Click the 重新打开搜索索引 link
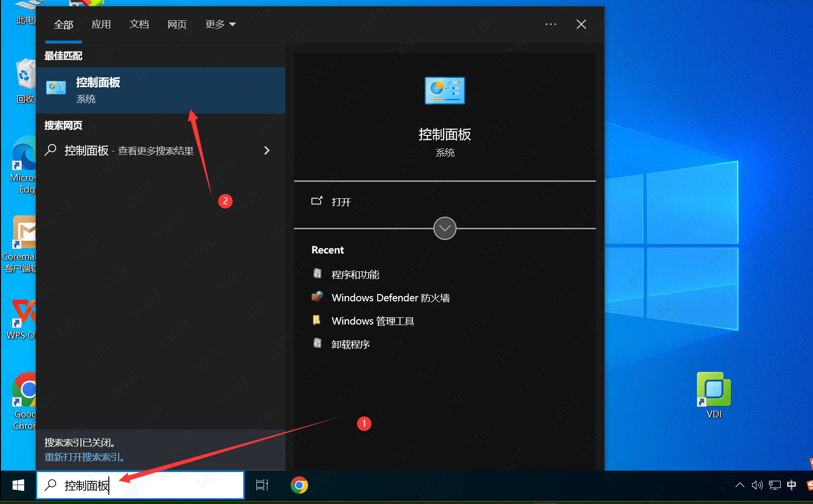The width and height of the screenshot is (813, 504). click(x=85, y=457)
